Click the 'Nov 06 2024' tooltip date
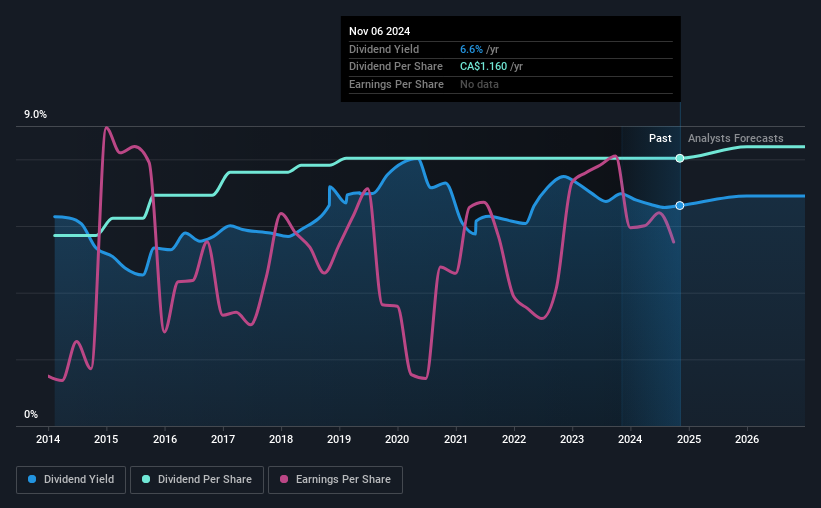Image resolution: width=821 pixels, height=508 pixels. [x=380, y=31]
